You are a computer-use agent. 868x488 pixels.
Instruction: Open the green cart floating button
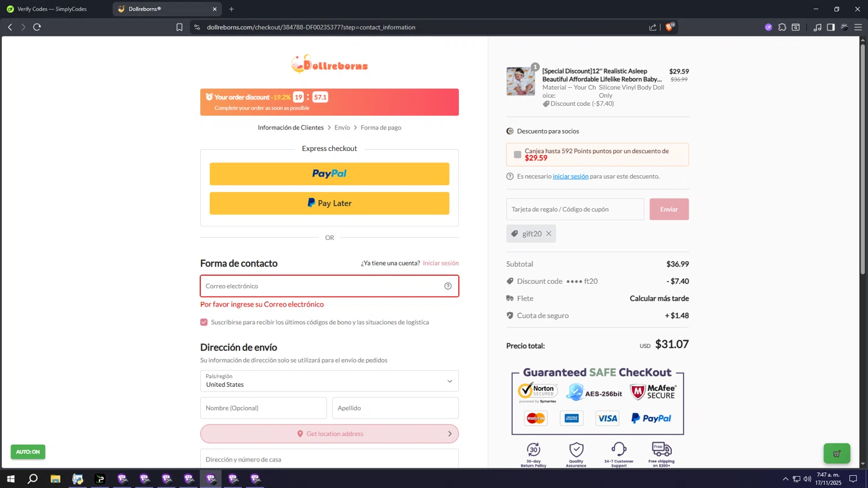[837, 454]
